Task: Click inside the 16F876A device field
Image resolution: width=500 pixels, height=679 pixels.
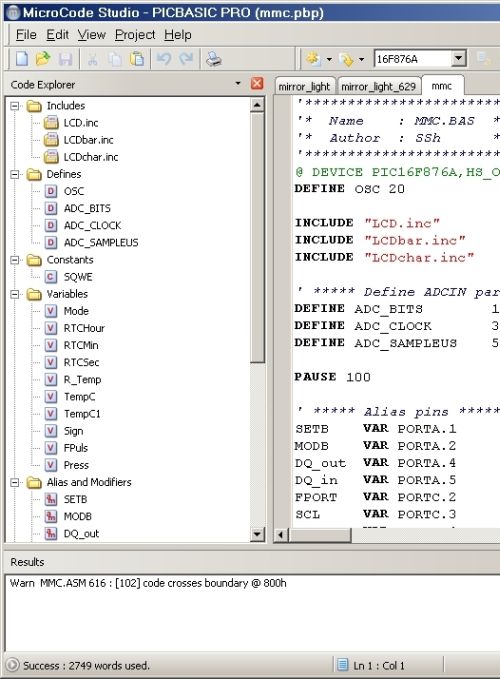Action: (x=413, y=58)
